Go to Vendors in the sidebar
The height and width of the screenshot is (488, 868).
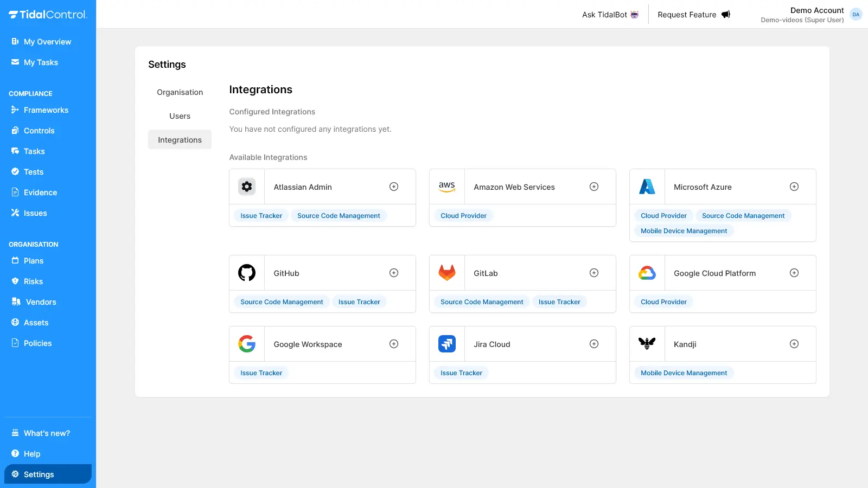[x=41, y=302]
